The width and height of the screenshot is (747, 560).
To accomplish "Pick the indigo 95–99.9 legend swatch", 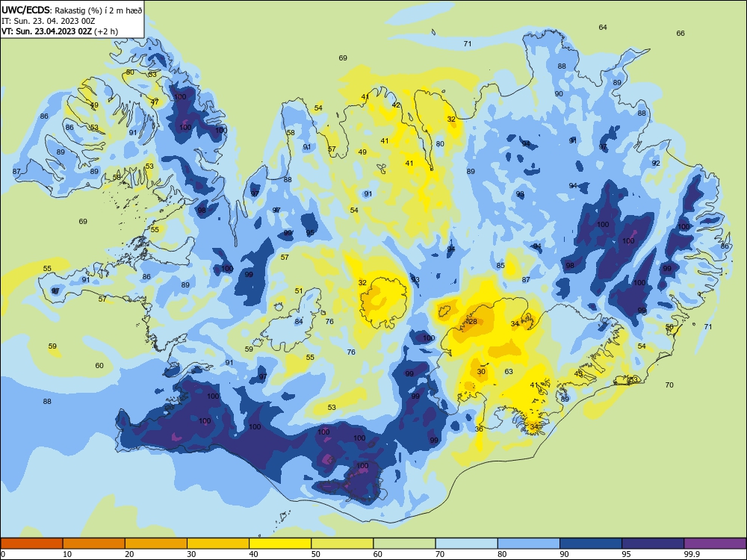I will click(x=653, y=544).
